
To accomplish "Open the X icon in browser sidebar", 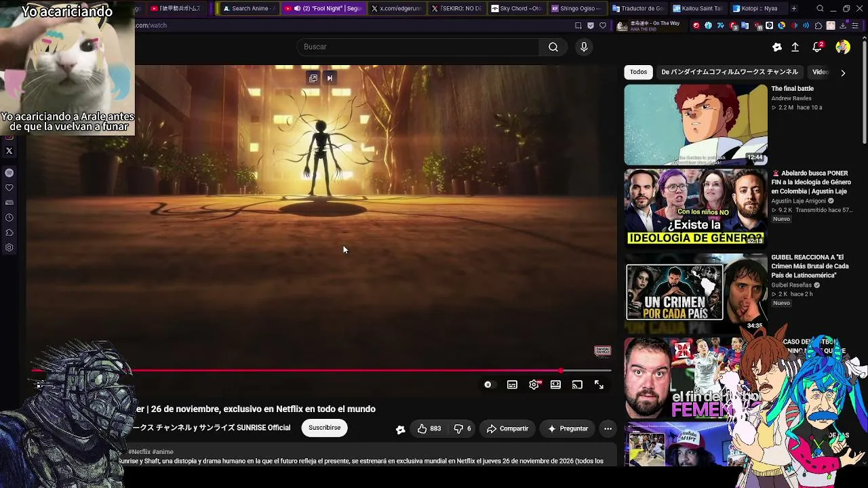I will (9, 151).
